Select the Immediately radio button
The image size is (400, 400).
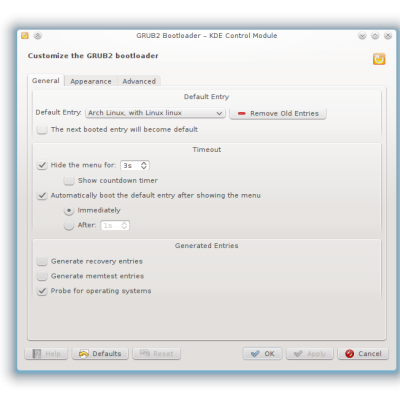click(x=69, y=210)
